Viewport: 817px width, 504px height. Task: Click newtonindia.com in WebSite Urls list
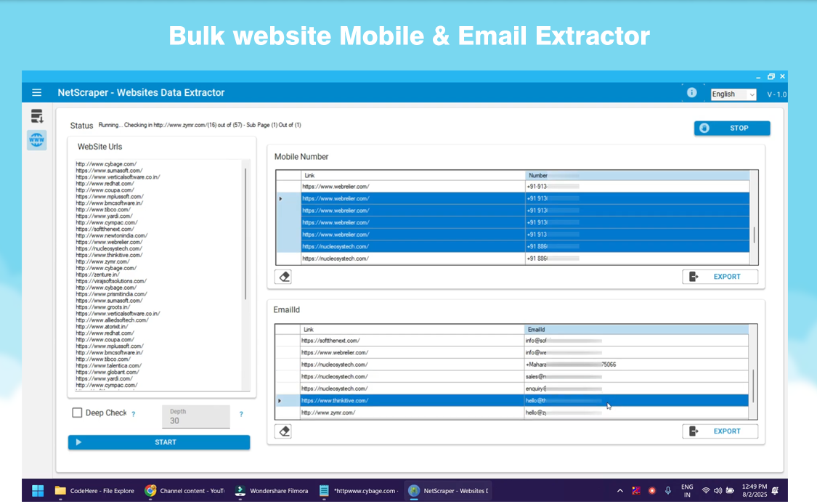coord(112,235)
